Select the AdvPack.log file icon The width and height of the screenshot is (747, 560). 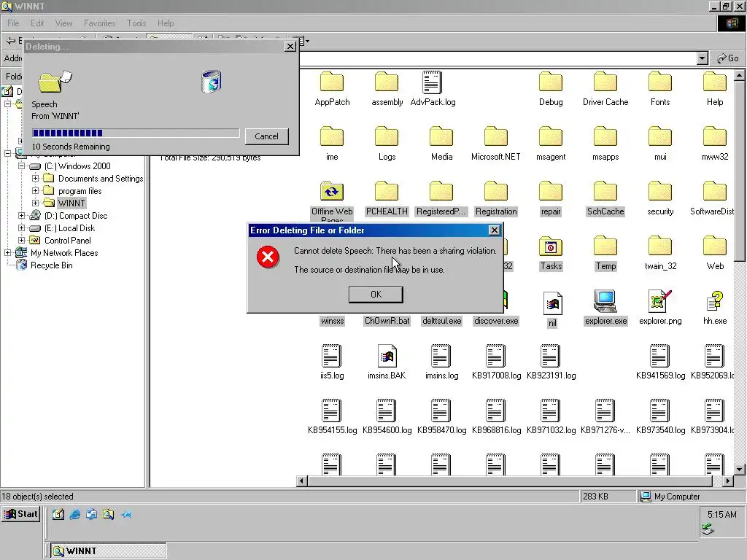432,82
